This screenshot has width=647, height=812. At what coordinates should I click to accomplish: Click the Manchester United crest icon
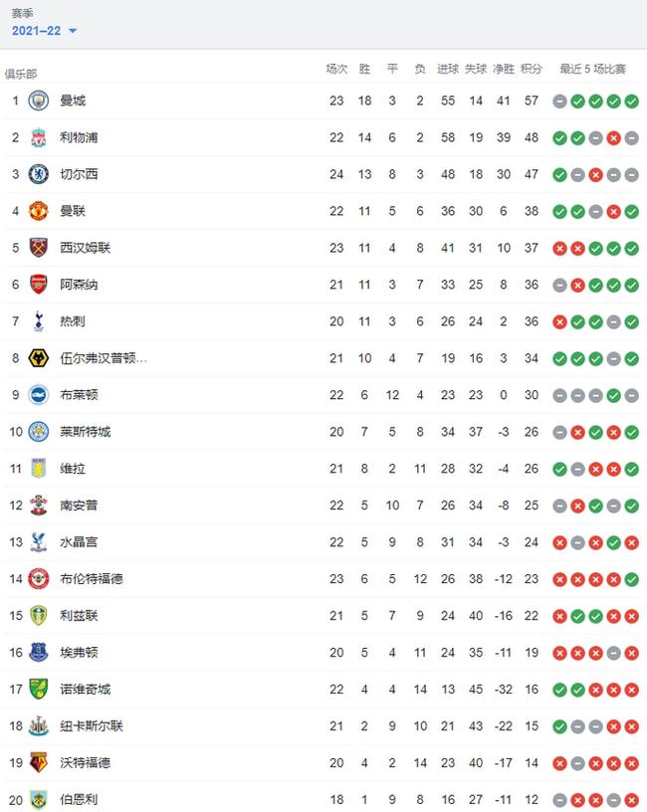(x=39, y=211)
